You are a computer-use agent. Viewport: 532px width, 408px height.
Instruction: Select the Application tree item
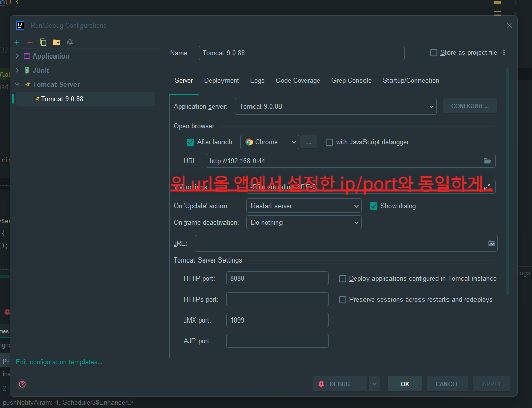[x=50, y=56]
